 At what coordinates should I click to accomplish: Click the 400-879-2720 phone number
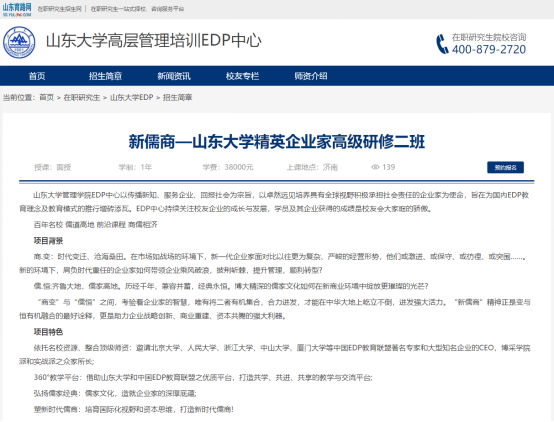pyautogui.click(x=489, y=49)
